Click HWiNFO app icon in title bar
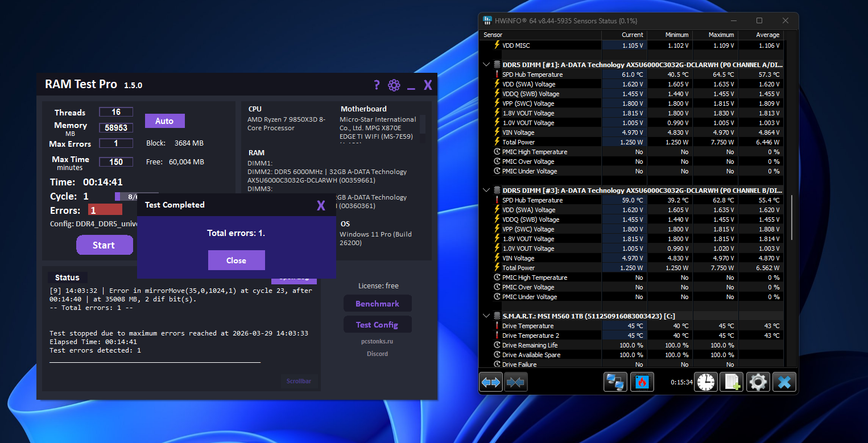 [x=487, y=20]
